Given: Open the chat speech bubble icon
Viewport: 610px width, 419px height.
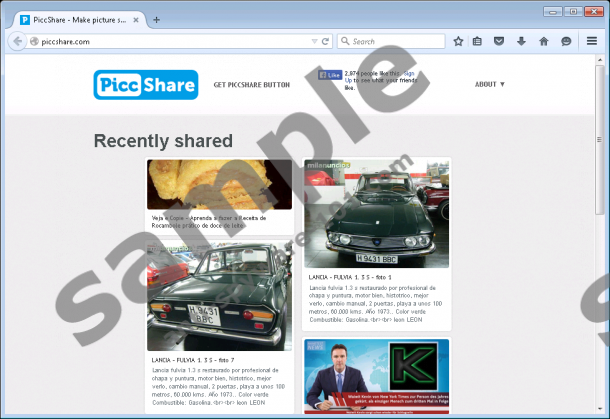Looking at the screenshot, I should tap(566, 41).
